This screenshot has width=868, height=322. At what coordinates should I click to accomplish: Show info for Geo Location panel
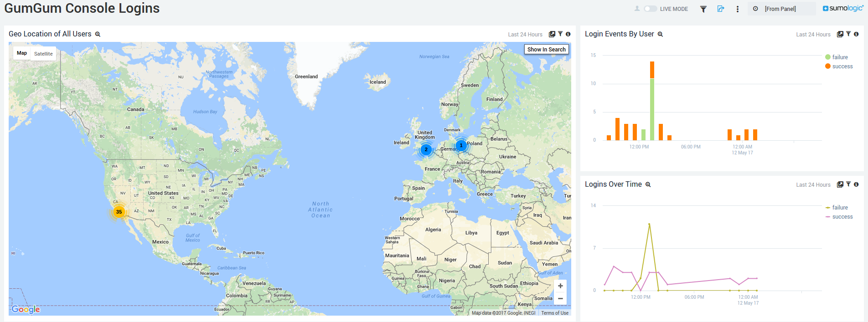[x=568, y=34]
